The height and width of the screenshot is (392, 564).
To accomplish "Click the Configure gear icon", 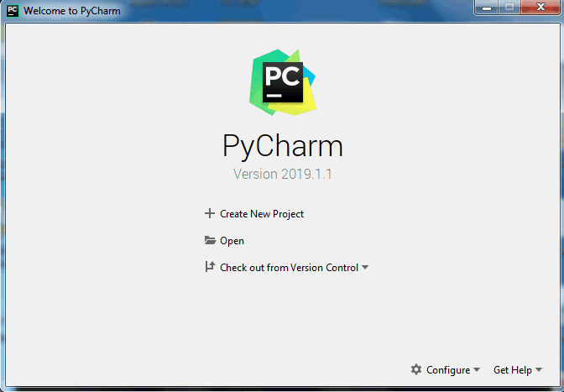I will click(x=416, y=369).
